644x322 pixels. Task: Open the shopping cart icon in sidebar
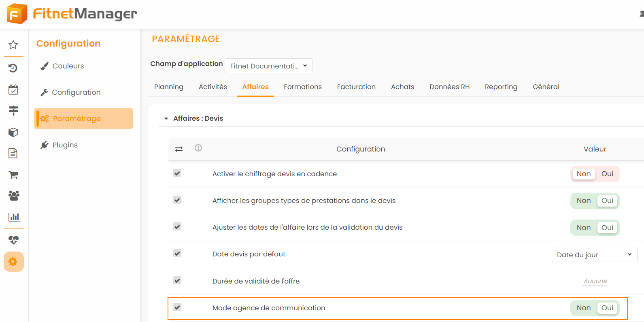pyautogui.click(x=13, y=175)
